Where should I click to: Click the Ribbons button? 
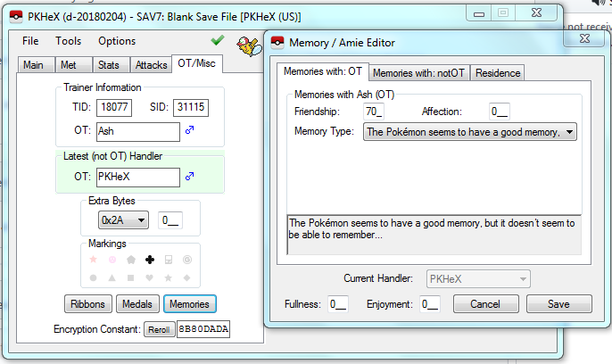point(87,304)
